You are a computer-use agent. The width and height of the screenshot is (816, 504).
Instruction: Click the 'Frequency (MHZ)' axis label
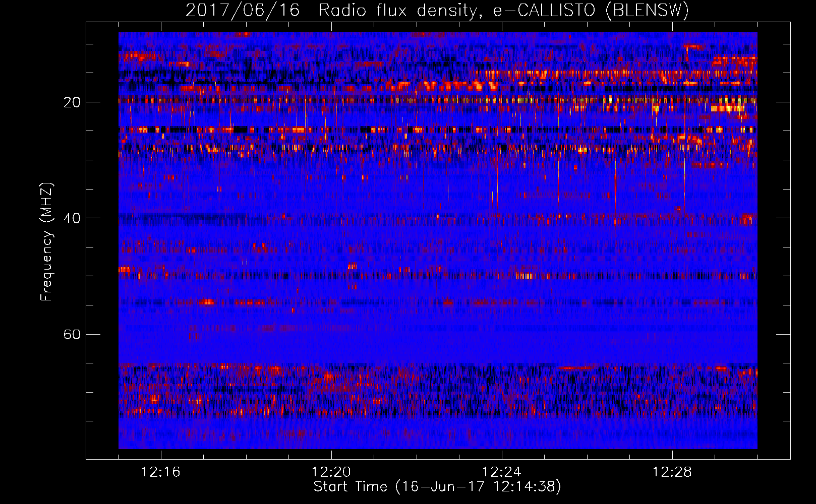tap(46, 242)
